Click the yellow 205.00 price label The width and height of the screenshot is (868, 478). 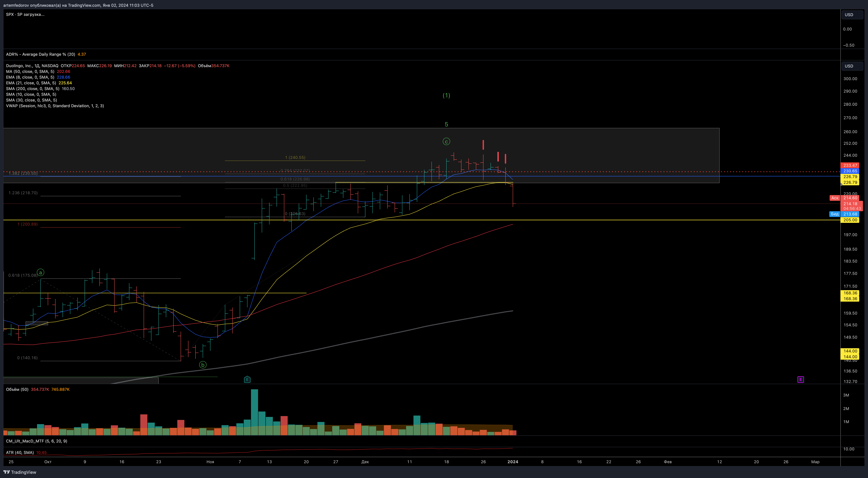[850, 220]
